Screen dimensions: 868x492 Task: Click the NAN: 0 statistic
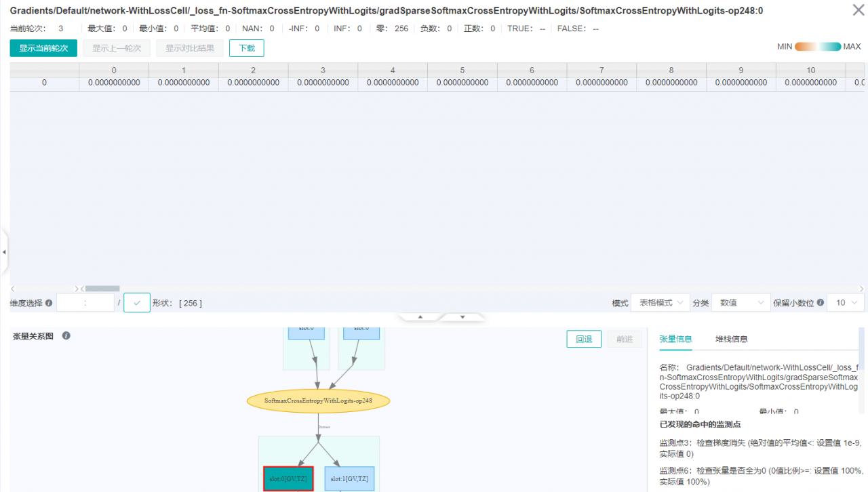click(258, 28)
